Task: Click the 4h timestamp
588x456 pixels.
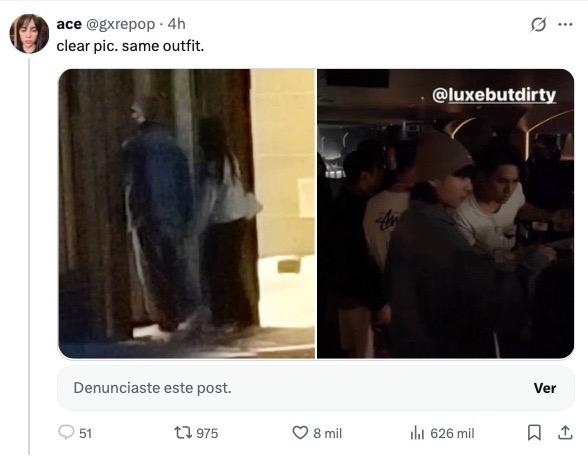Action: click(x=176, y=24)
